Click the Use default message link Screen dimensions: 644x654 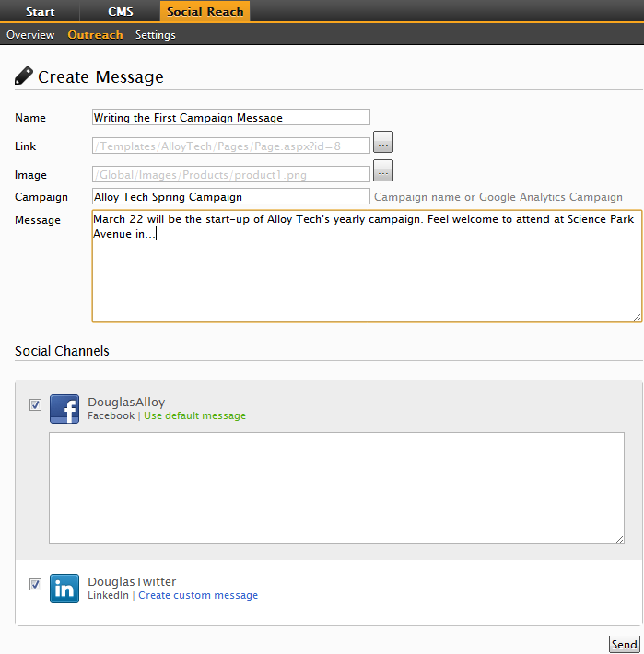click(194, 415)
